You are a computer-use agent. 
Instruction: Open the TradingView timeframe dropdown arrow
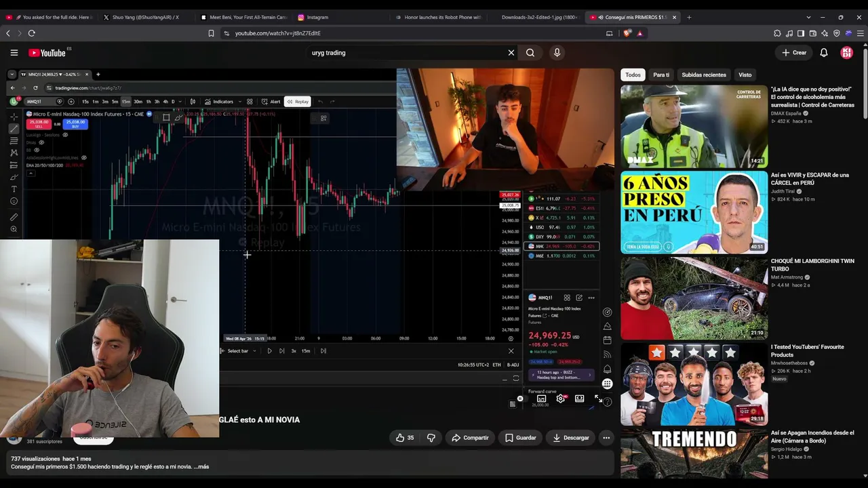181,102
